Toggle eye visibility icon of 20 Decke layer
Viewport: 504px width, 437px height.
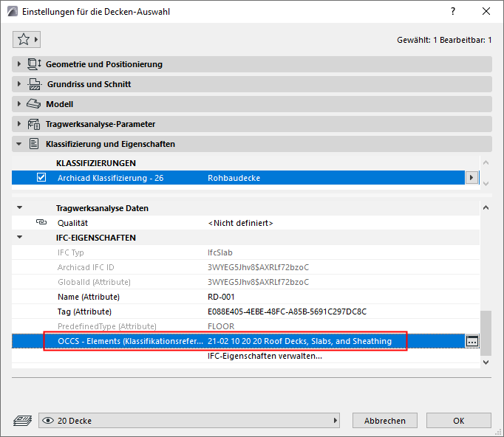point(48,421)
